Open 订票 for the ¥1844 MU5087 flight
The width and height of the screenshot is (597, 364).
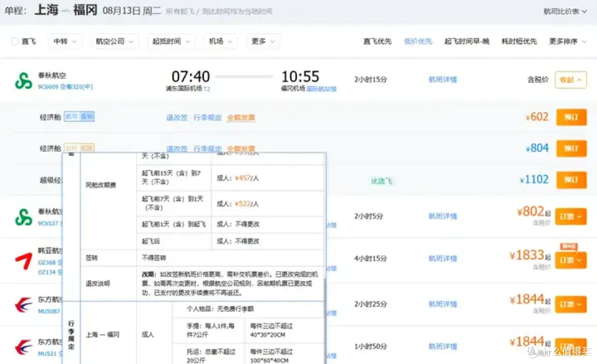pyautogui.click(x=570, y=304)
